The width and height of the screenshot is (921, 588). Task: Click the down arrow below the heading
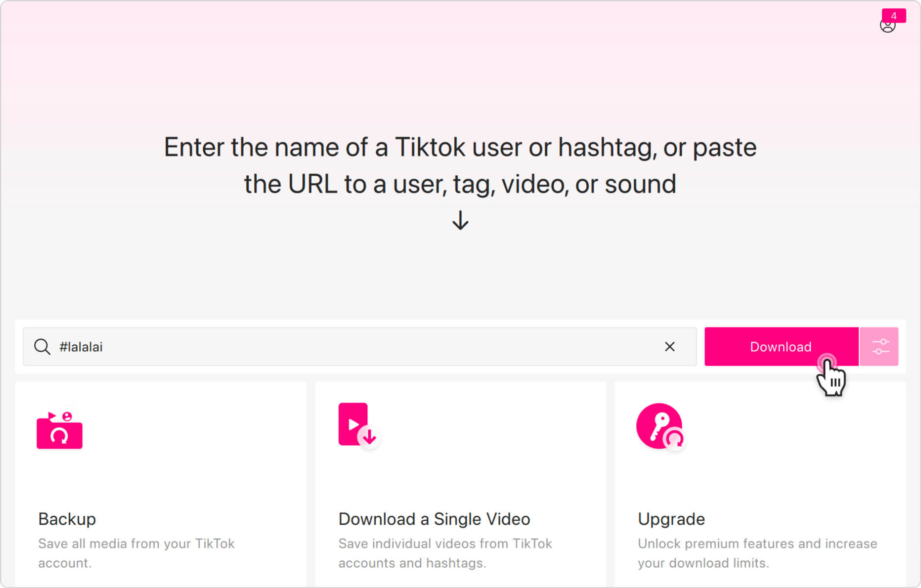click(x=460, y=220)
